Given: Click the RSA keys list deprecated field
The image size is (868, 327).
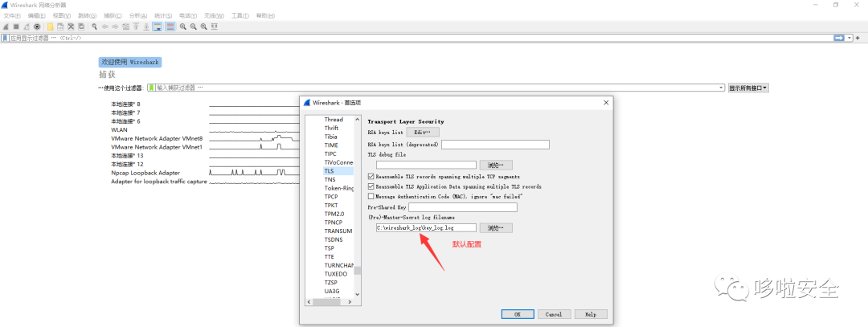Looking at the screenshot, I should (495, 145).
